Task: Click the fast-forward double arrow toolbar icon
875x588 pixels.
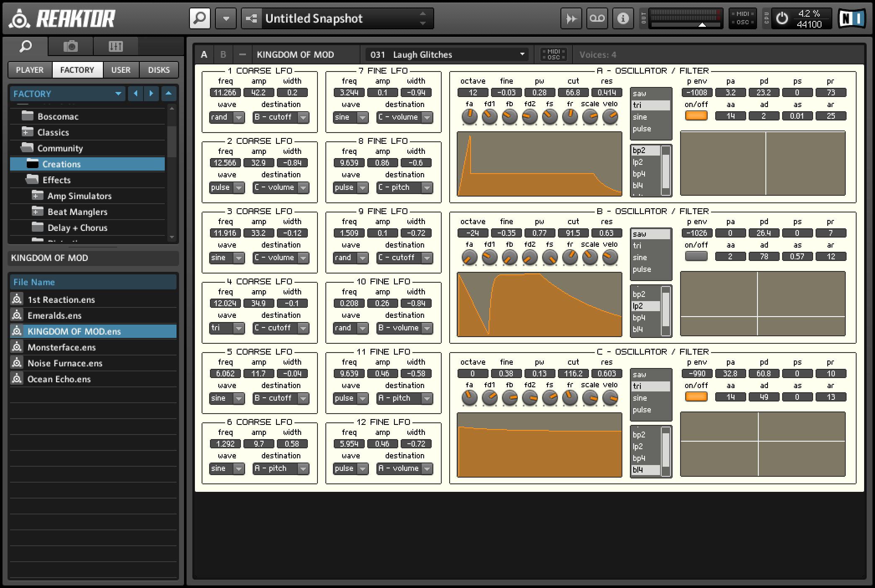Action: (x=571, y=19)
